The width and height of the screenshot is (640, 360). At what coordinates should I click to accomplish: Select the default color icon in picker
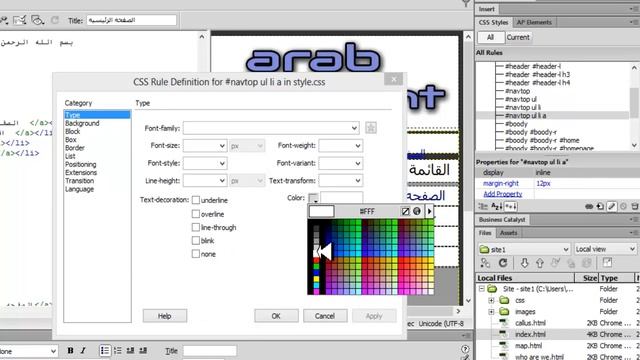405,211
